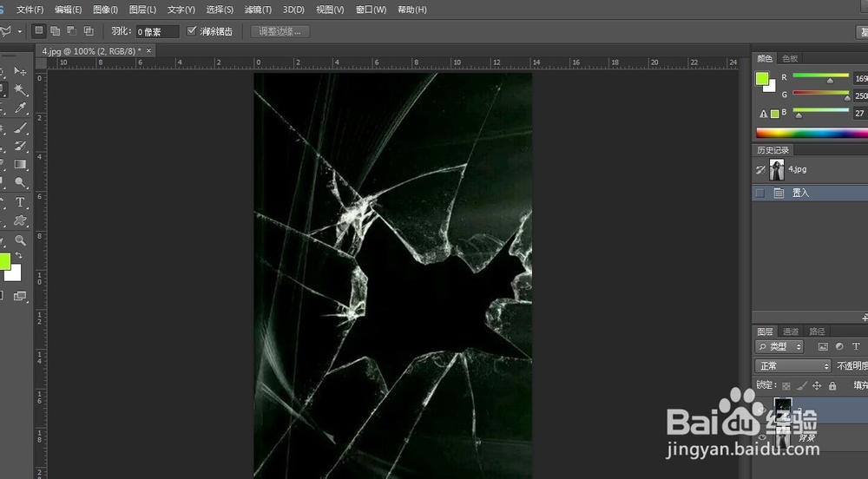Lock transparent pixels of layer
This screenshot has width=868, height=479.
click(x=786, y=385)
